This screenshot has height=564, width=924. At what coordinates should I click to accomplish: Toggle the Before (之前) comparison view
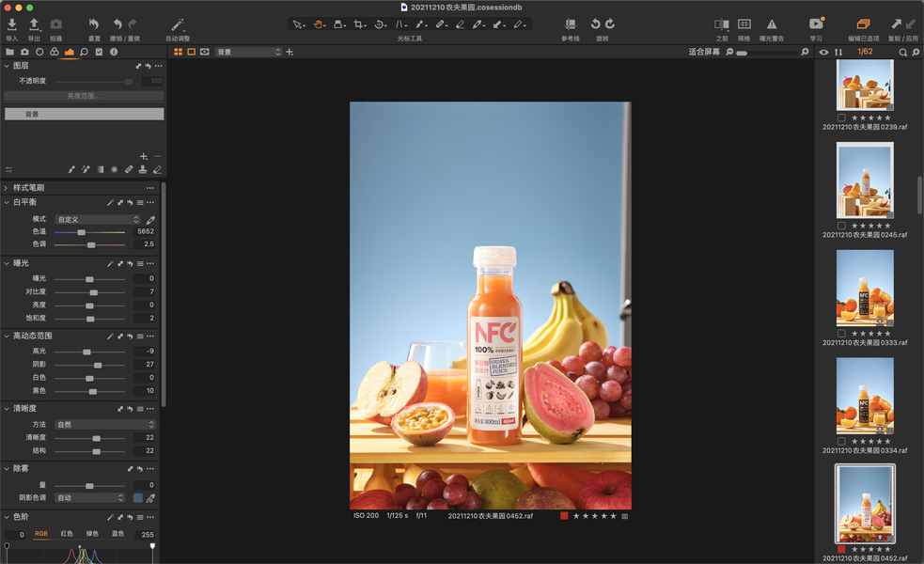[x=721, y=24]
